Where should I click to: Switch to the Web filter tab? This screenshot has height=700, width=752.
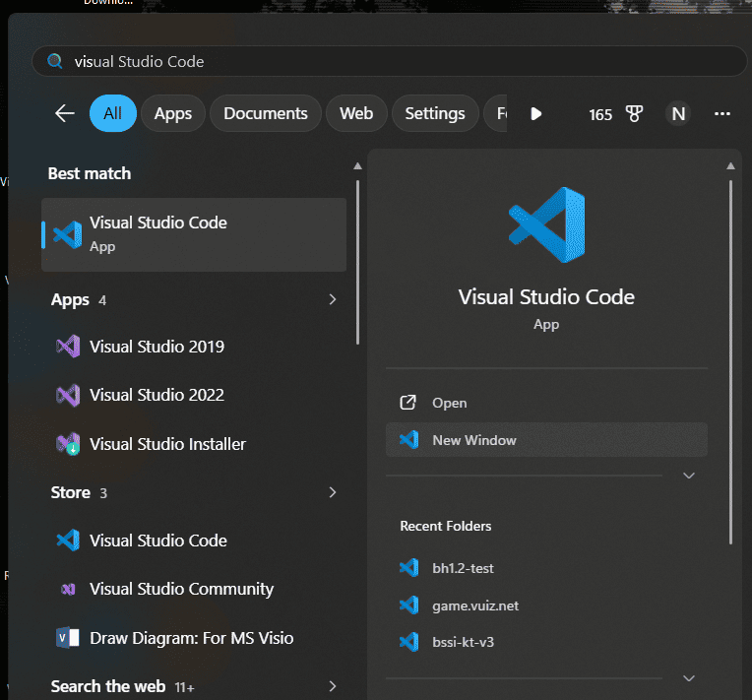[356, 113]
